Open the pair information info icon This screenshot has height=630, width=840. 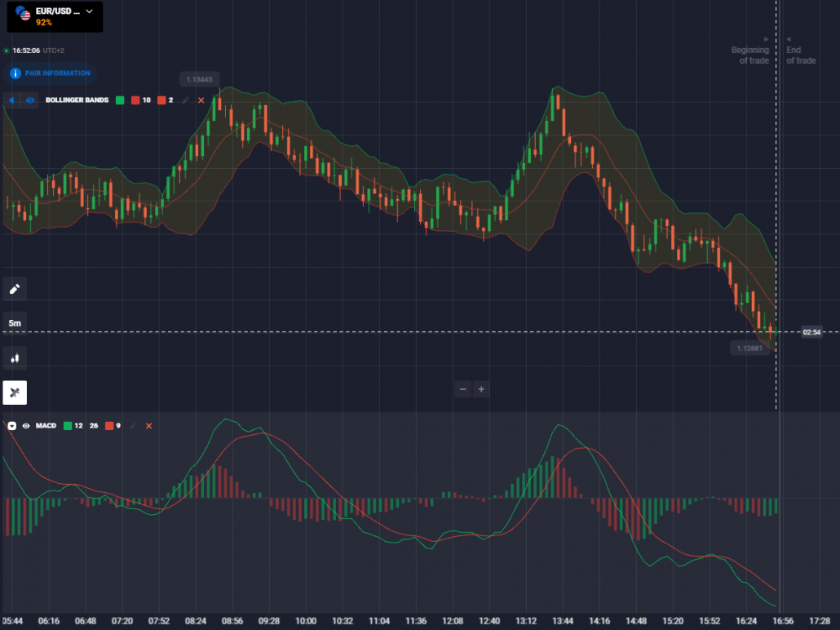click(14, 73)
